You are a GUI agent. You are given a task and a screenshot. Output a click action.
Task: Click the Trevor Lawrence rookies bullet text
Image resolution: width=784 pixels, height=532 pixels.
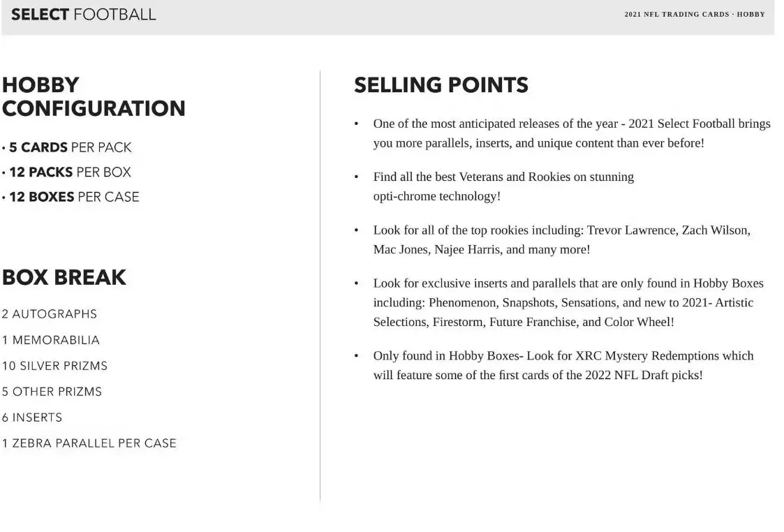pyautogui.click(x=561, y=240)
